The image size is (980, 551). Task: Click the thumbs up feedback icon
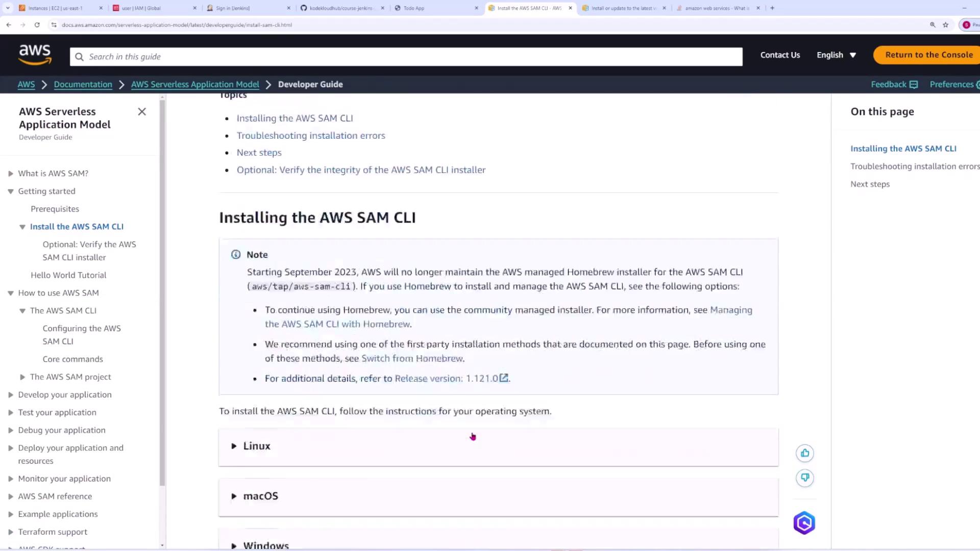click(x=805, y=453)
